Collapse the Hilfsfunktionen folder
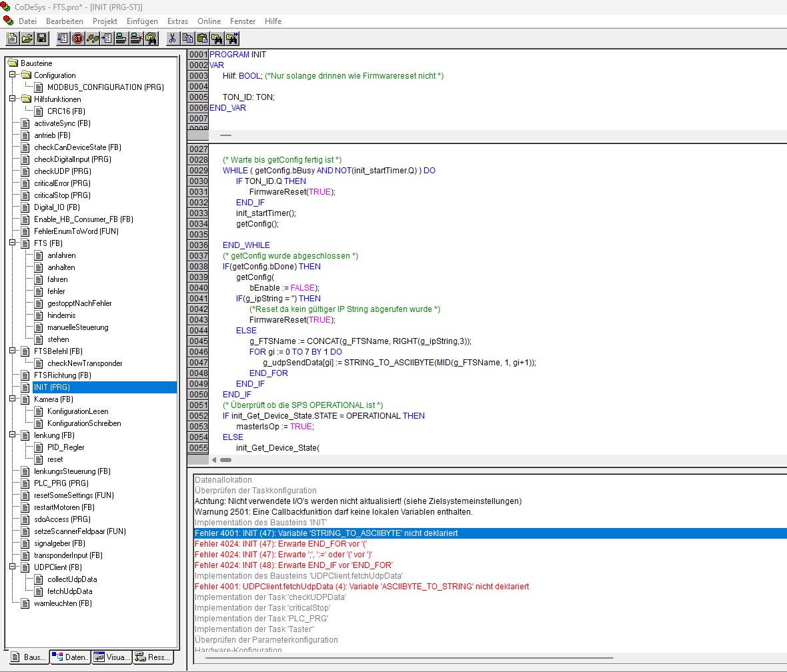This screenshot has width=787, height=672. pos(13,99)
